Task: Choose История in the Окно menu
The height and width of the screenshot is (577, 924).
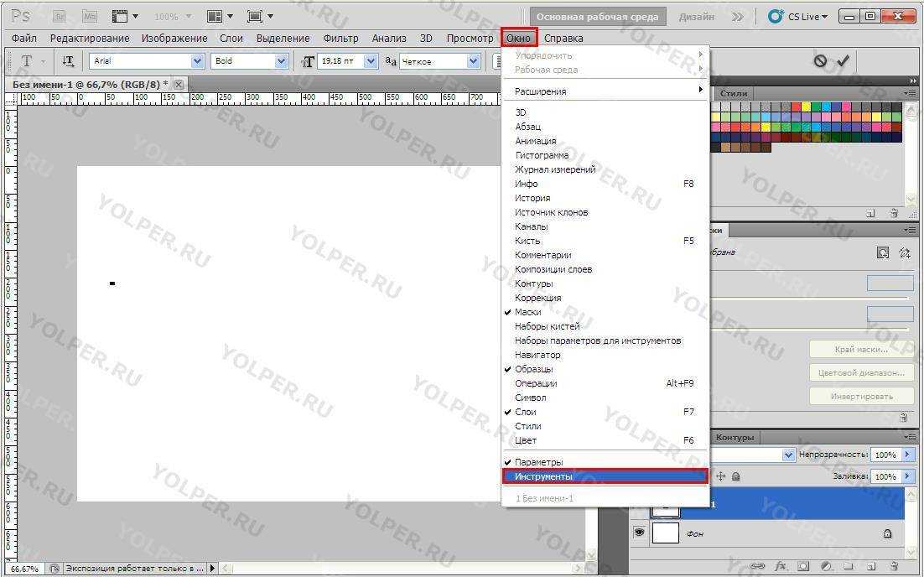Action: (605, 198)
